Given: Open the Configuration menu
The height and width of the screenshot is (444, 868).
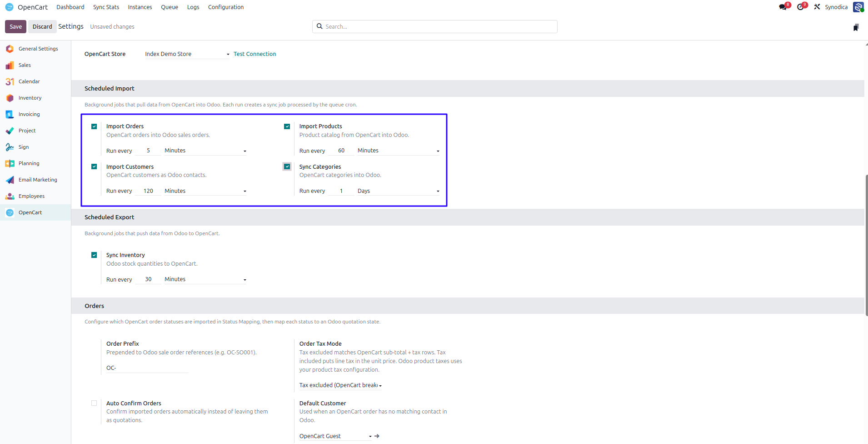Looking at the screenshot, I should point(226,7).
